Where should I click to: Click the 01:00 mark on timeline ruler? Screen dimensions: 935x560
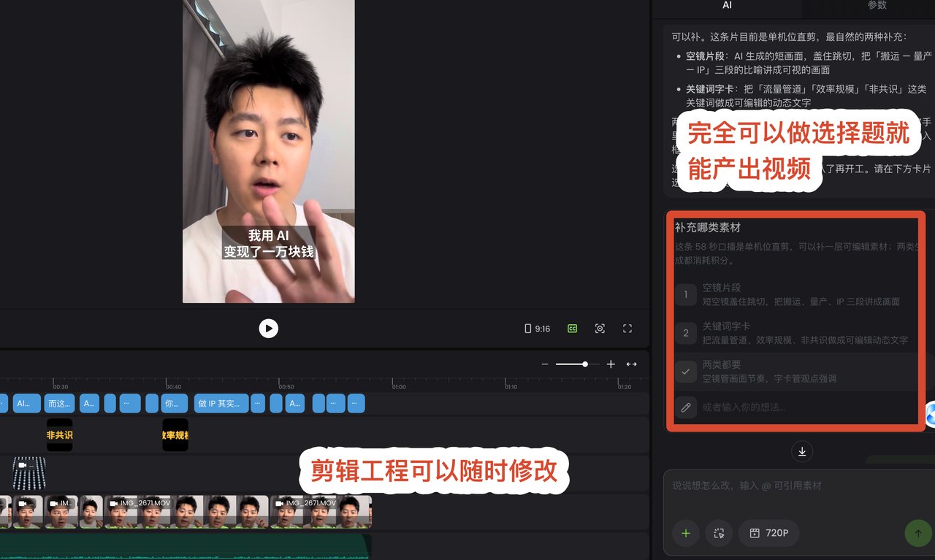[x=399, y=387]
